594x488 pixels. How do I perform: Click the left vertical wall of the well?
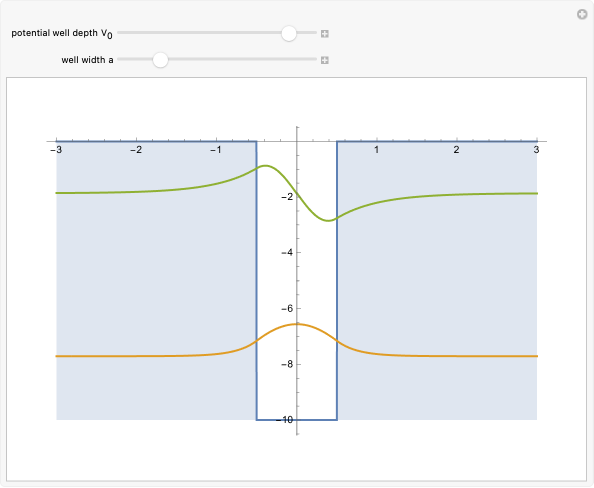click(x=256, y=280)
